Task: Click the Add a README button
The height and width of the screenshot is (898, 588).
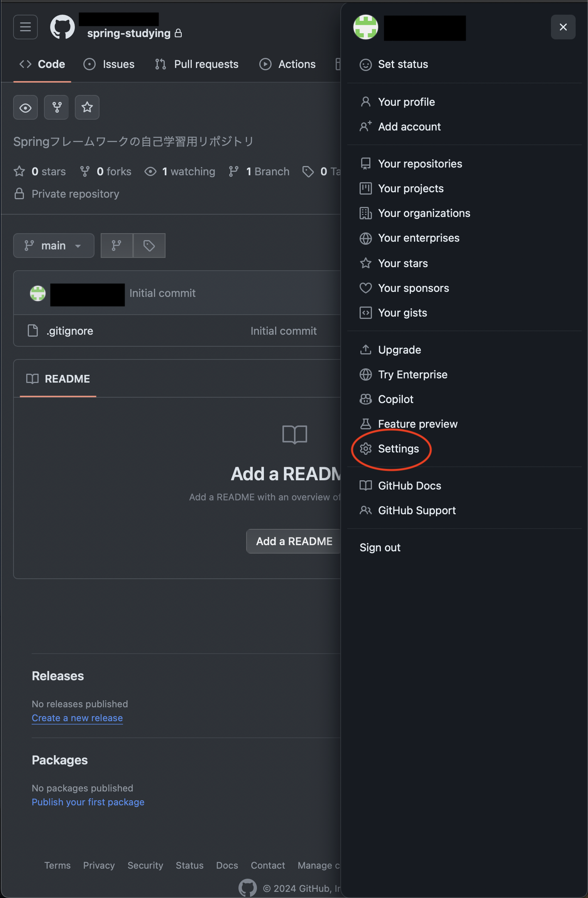Action: coord(294,541)
